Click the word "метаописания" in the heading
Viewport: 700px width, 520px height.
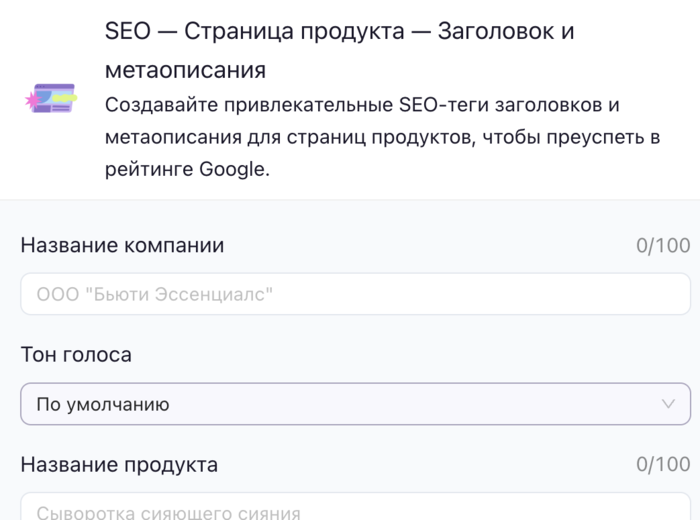tap(185, 70)
